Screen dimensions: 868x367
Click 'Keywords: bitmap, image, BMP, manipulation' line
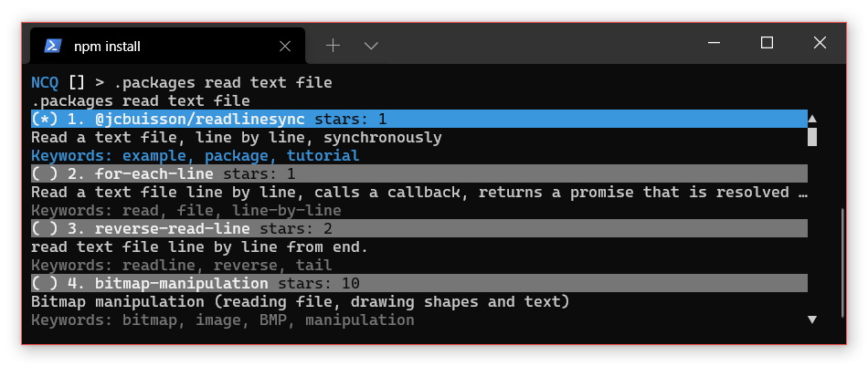point(223,320)
